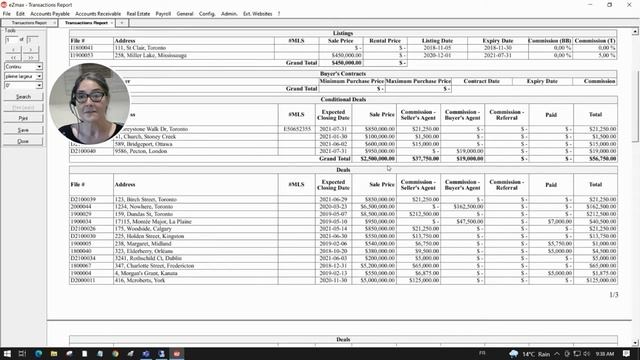
Task: Open the Windows Start menu
Action: (7, 353)
